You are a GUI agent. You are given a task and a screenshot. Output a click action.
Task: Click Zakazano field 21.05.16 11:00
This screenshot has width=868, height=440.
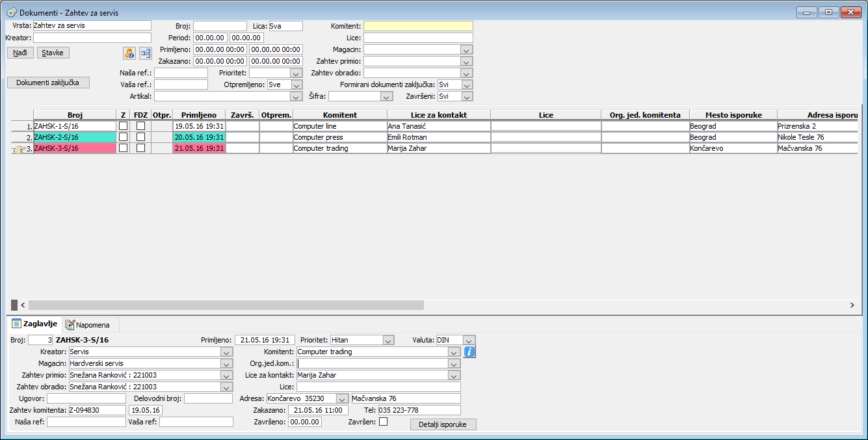point(318,410)
